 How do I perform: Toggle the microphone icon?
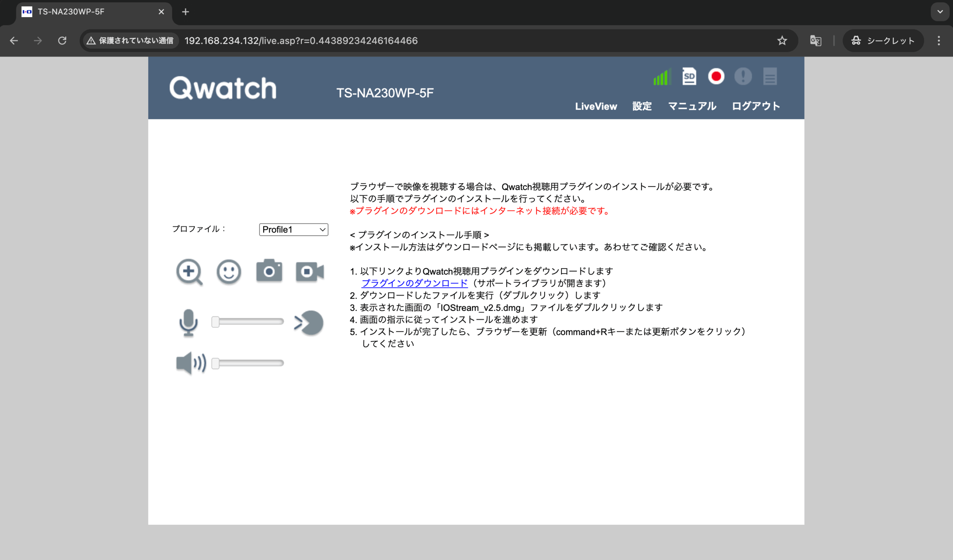(188, 322)
